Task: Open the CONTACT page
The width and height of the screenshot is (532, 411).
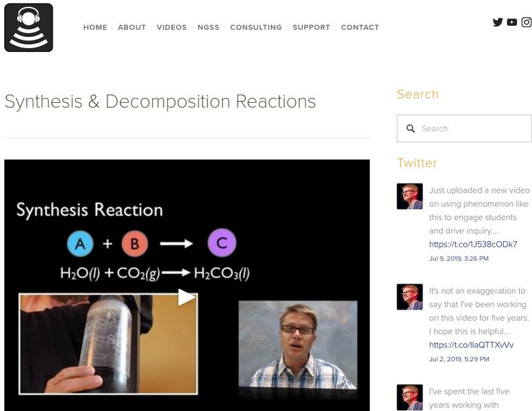Action: (359, 27)
